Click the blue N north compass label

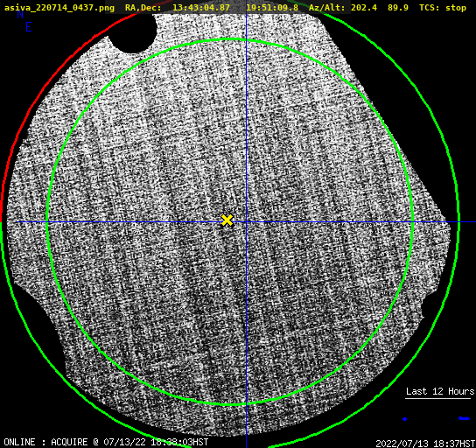[x=20, y=14]
